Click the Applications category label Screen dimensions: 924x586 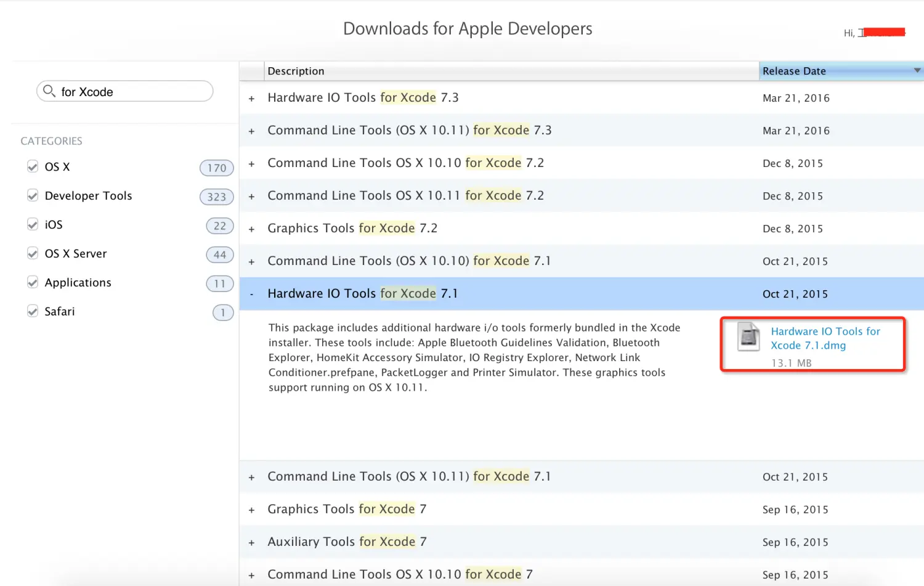pos(78,283)
